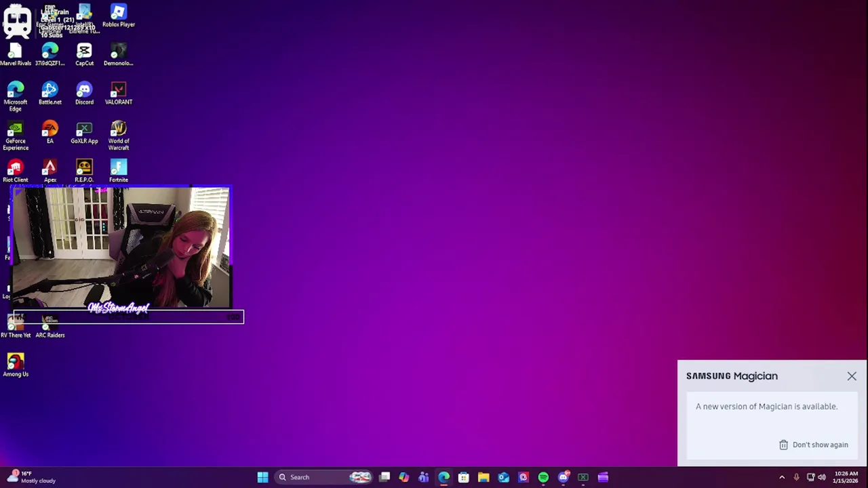The image size is (868, 488).
Task: Open the Discord desktop shortcut
Action: [x=84, y=94]
